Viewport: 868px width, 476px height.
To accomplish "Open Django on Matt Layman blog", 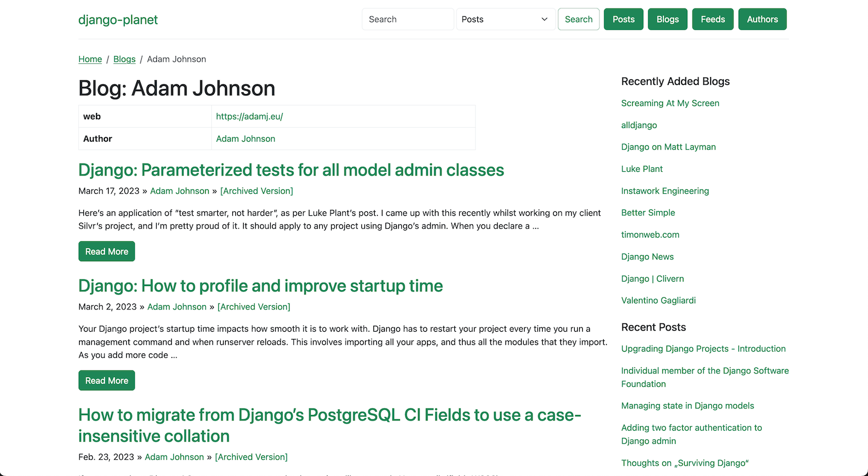I will (x=668, y=147).
